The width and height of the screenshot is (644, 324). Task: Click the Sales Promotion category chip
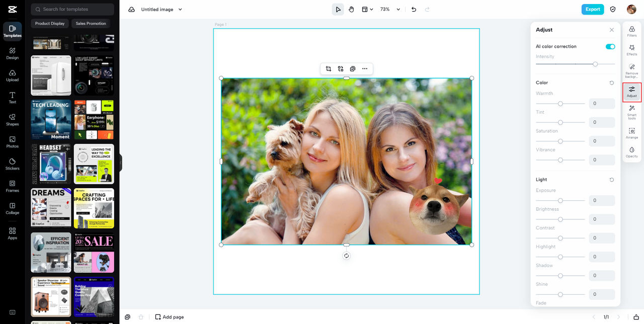(x=91, y=23)
